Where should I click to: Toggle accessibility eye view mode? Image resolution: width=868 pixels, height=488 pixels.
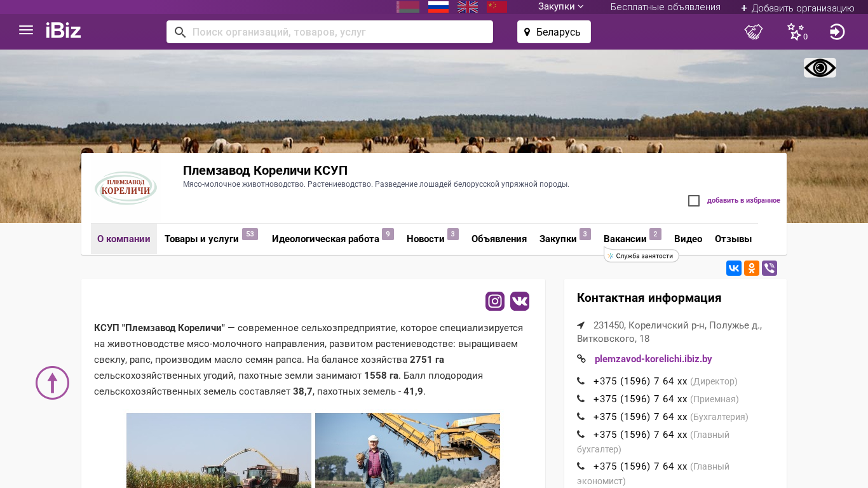point(820,68)
